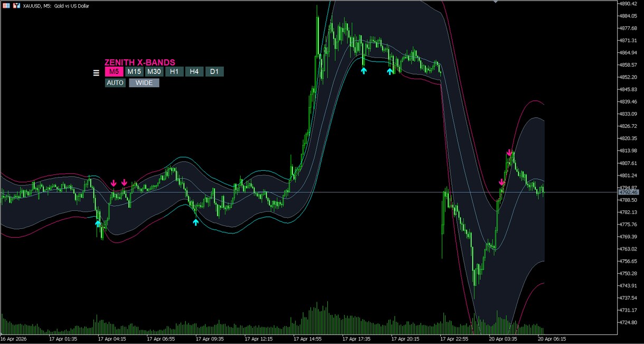Viewport: 644px width, 344px height.
Task: Switch the indicator to M5 timeframe
Action: click(114, 72)
